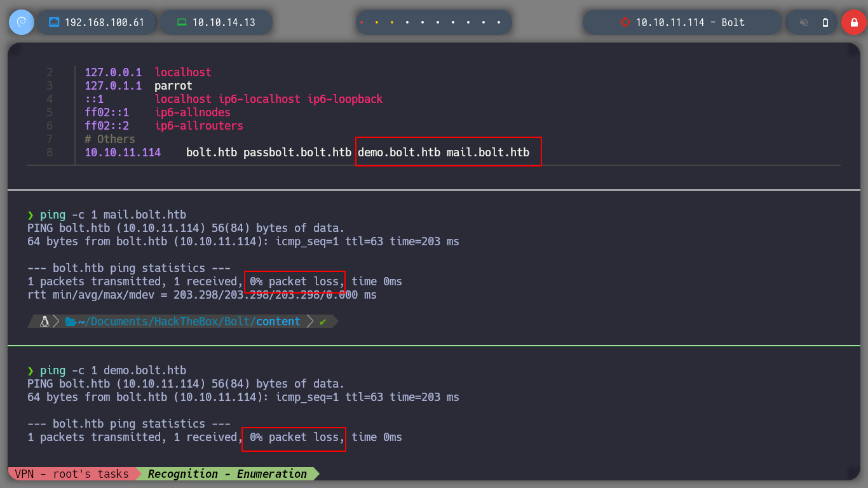Switch to the third workspace dot
This screenshot has width=868, height=488.
(392, 22)
